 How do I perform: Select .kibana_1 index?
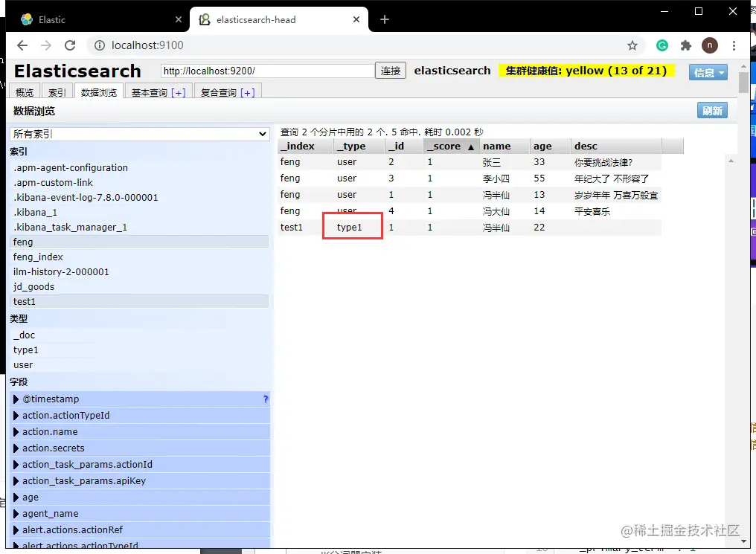tap(139, 213)
